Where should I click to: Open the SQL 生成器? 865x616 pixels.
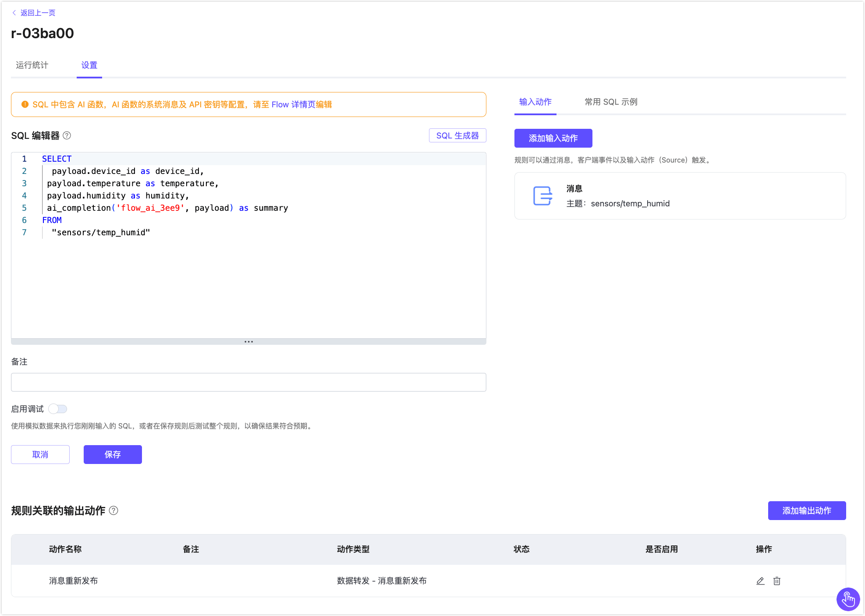point(457,135)
